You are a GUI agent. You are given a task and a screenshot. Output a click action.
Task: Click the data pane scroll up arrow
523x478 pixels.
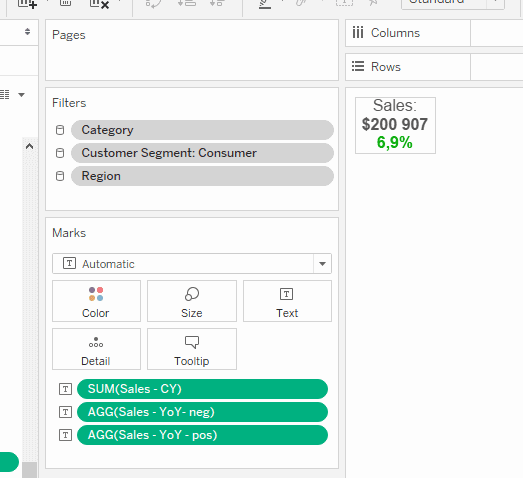pos(29,146)
